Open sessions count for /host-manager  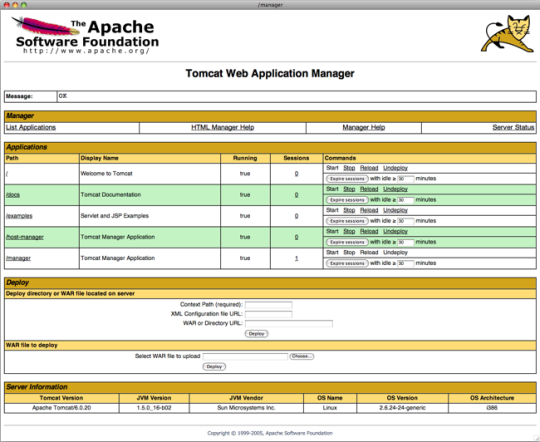296,237
